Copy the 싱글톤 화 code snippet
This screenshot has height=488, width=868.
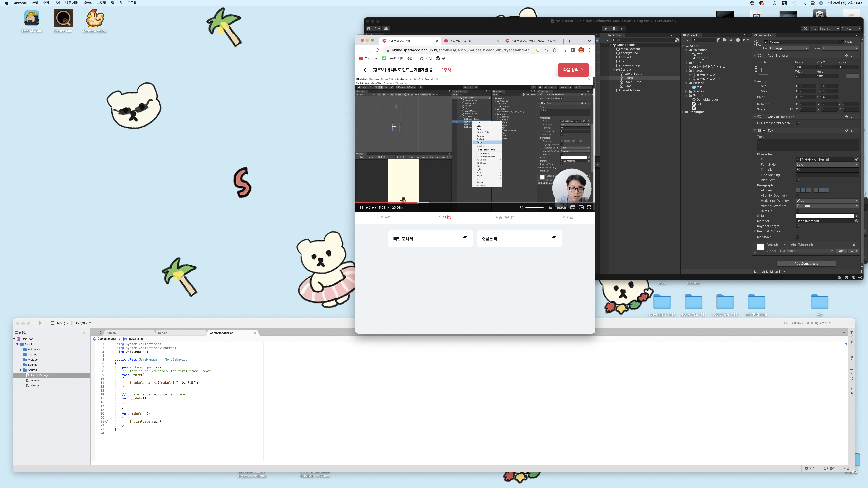coord(554,239)
